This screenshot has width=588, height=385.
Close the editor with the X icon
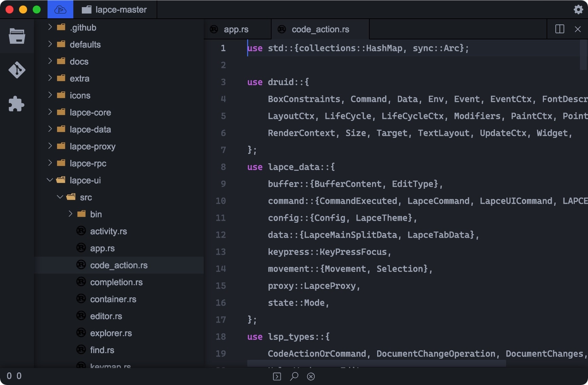(577, 29)
